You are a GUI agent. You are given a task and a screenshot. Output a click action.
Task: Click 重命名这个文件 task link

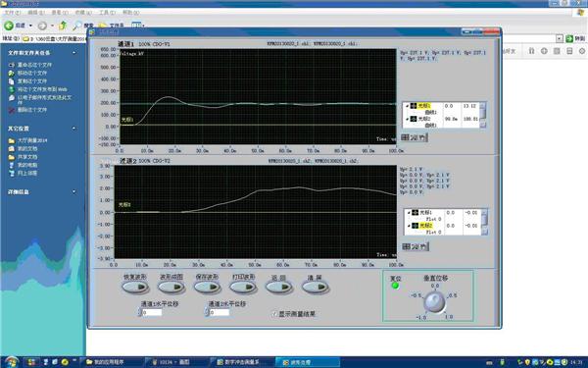click(x=34, y=65)
